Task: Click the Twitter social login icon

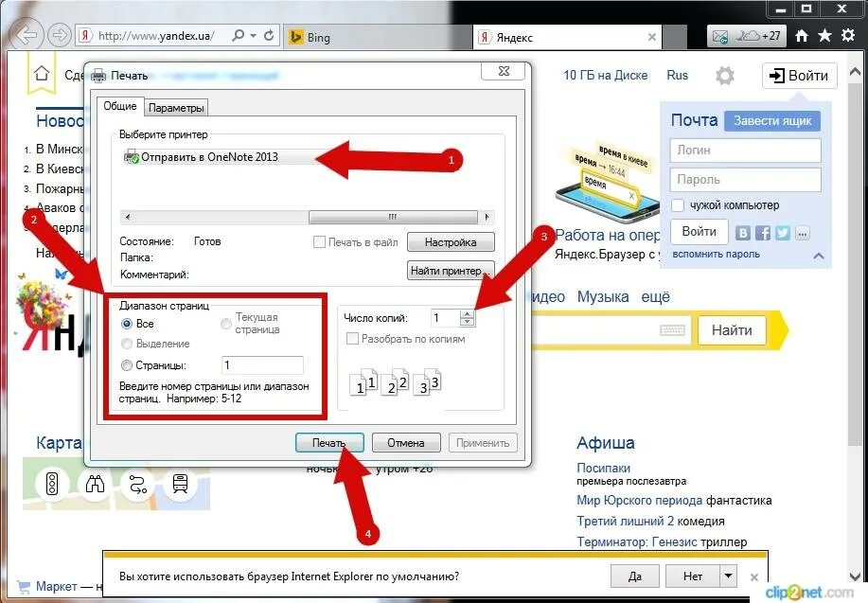Action: coord(783,233)
